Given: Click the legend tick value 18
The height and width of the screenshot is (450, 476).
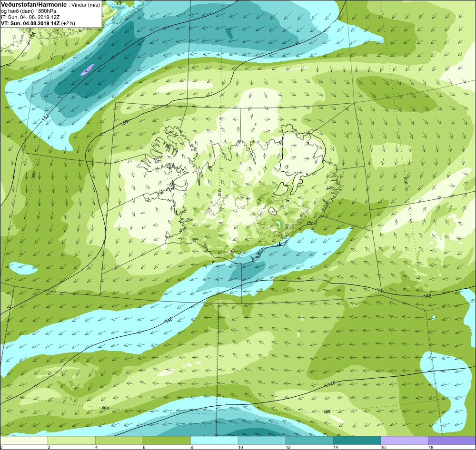Looking at the screenshot, I should pos(430,447).
